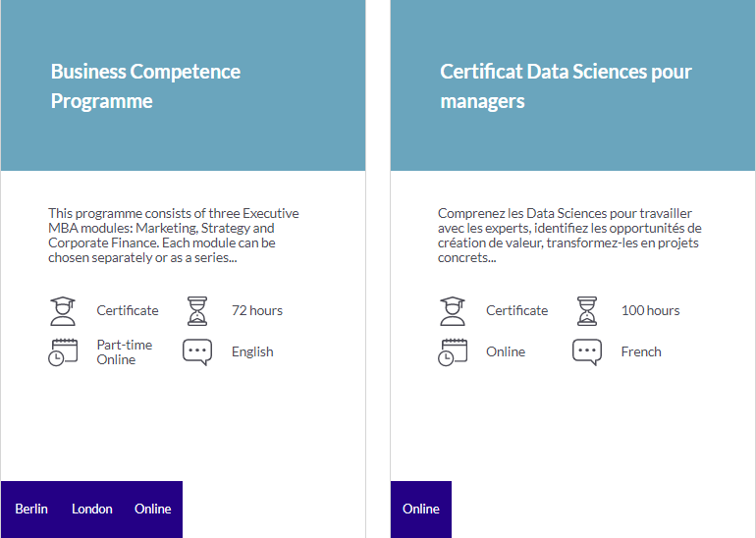Screen dimensions: 756x538
Task: Click the Comprenez les Data Sciences description
Action: 569,236
